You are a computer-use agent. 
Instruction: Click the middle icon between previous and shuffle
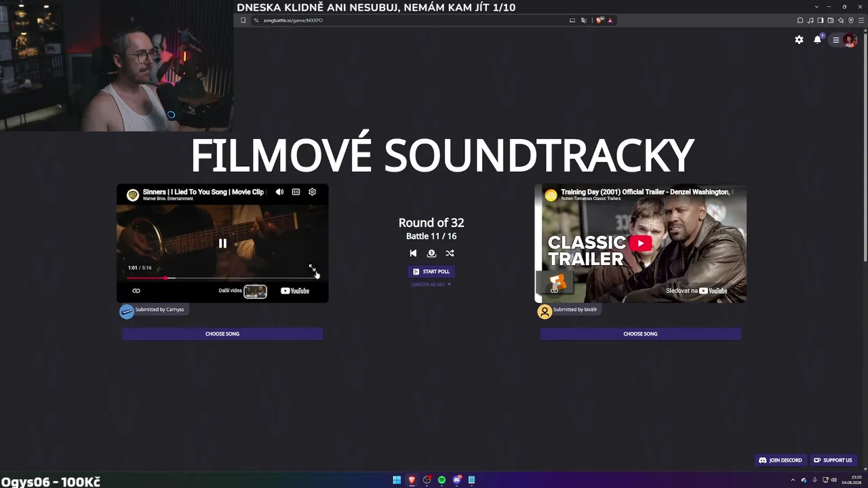(x=431, y=253)
